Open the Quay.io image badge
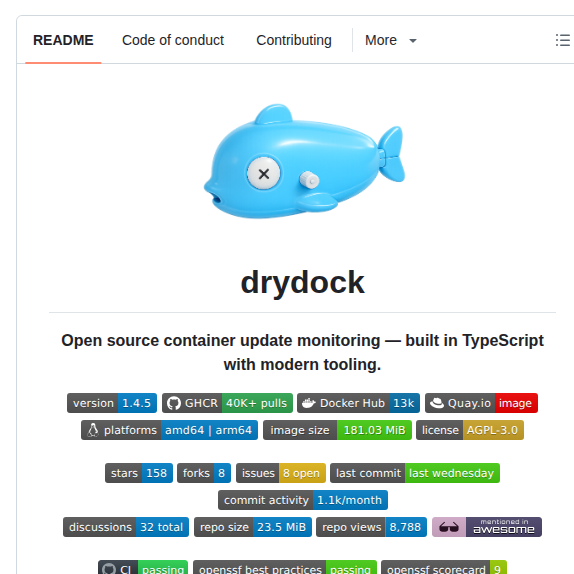 click(x=481, y=403)
